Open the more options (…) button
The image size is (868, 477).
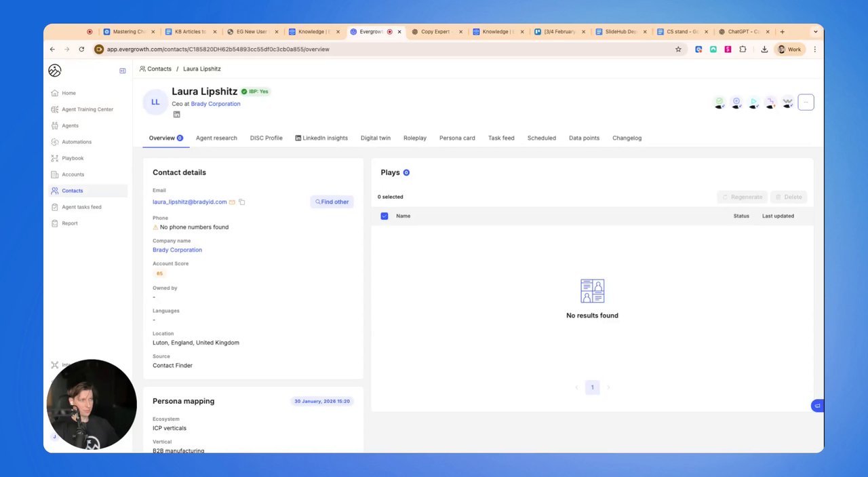(x=806, y=102)
